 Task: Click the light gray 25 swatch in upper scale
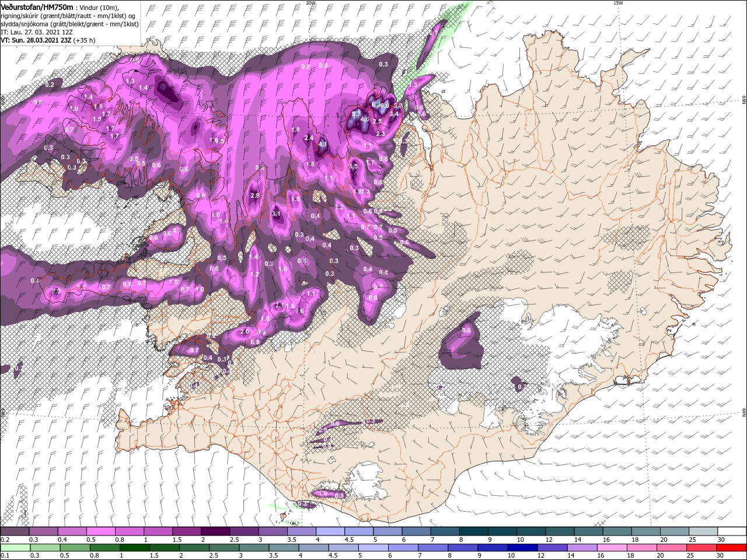click(703, 531)
